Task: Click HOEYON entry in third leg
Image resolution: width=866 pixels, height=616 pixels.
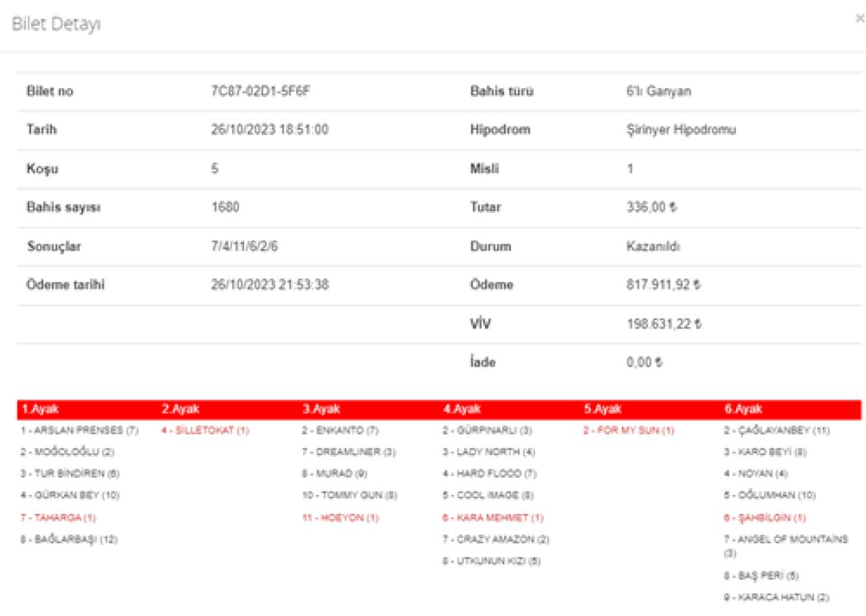Action: [340, 518]
